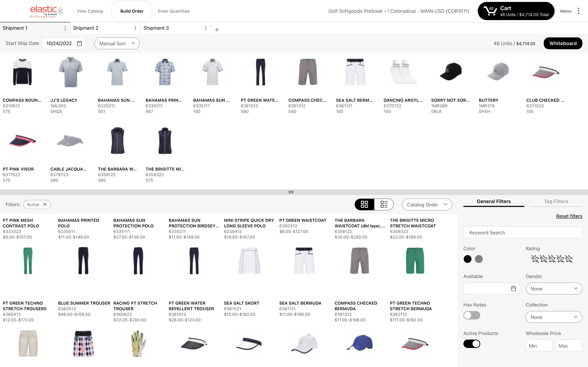Open the Catalog Order dropdown
Viewport: 588px width, 367px height.
pyautogui.click(x=427, y=204)
